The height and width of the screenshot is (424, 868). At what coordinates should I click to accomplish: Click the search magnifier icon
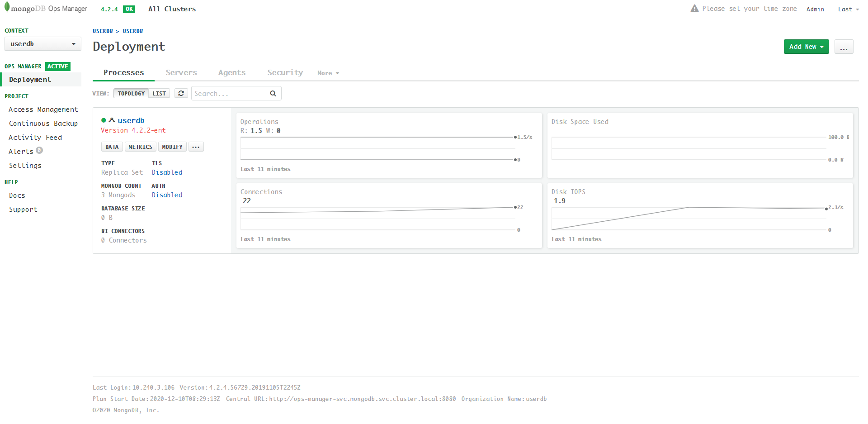click(x=273, y=93)
